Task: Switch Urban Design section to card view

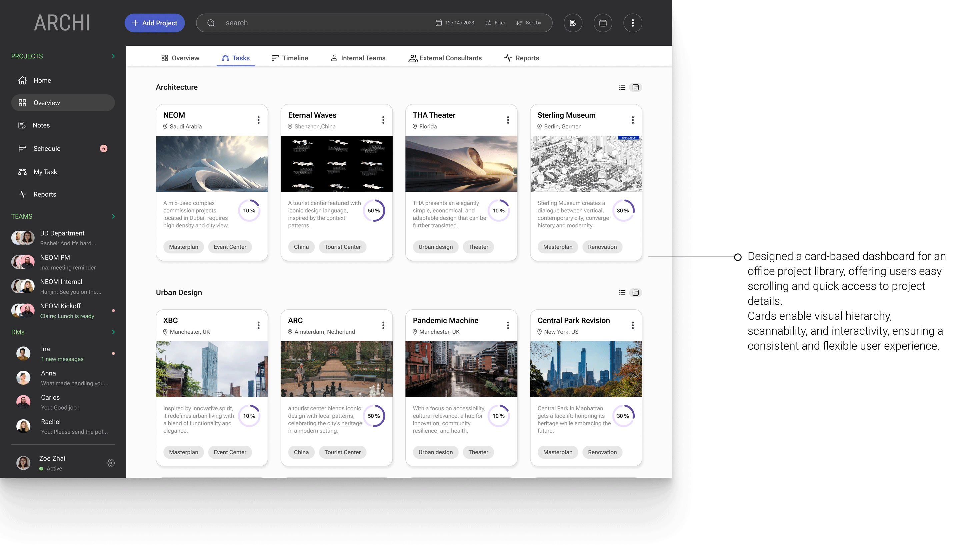Action: coord(635,292)
